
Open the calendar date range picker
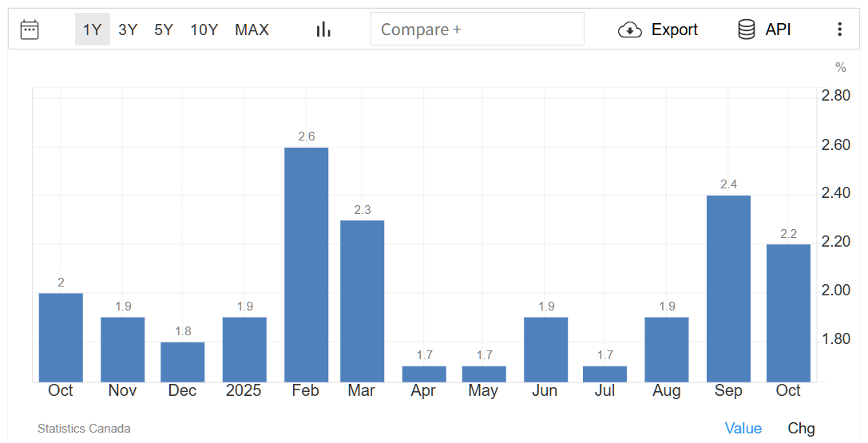pos(30,30)
